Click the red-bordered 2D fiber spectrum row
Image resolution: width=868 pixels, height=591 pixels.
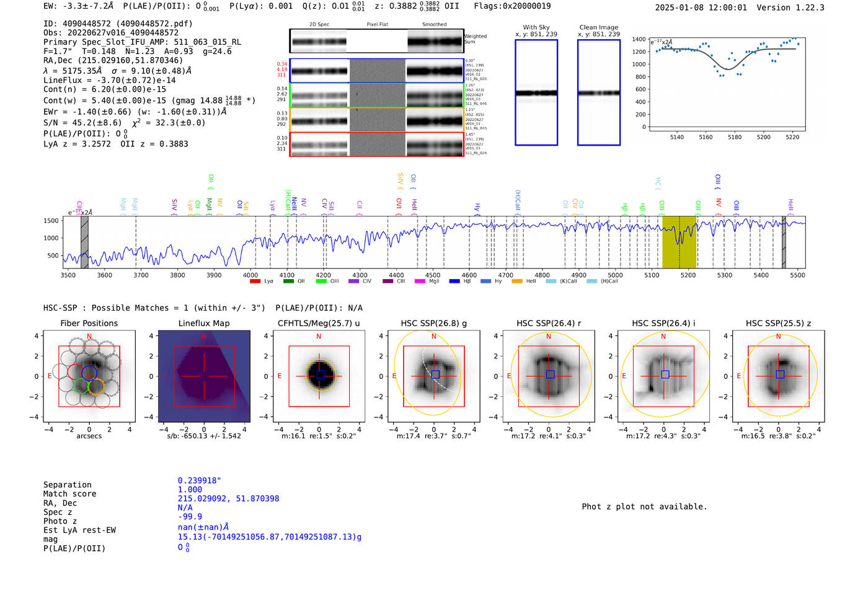point(376,144)
